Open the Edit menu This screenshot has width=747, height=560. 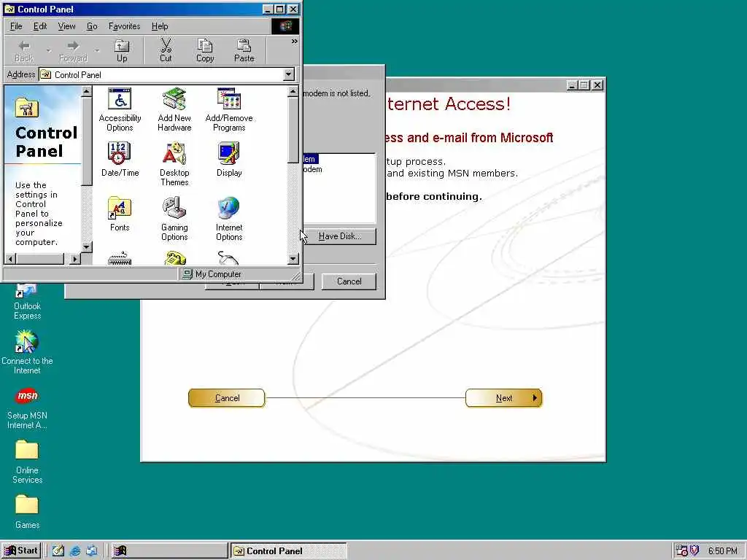[x=40, y=26]
